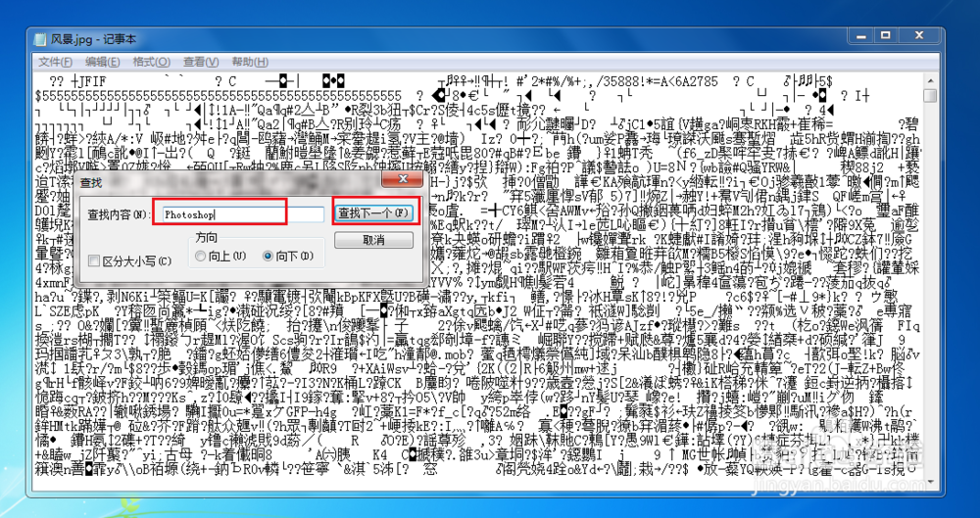Close the 查找 dialog
The width and height of the screenshot is (980, 518).
(402, 180)
